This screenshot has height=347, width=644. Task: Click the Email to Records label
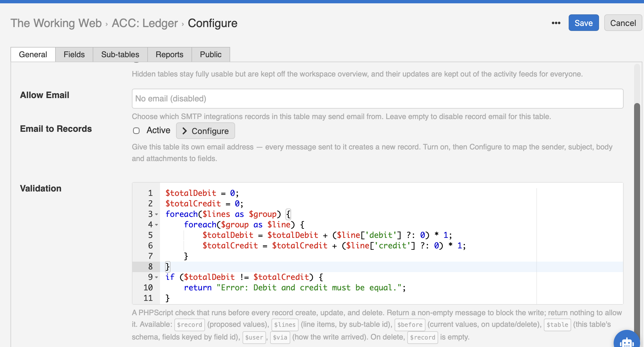point(56,129)
